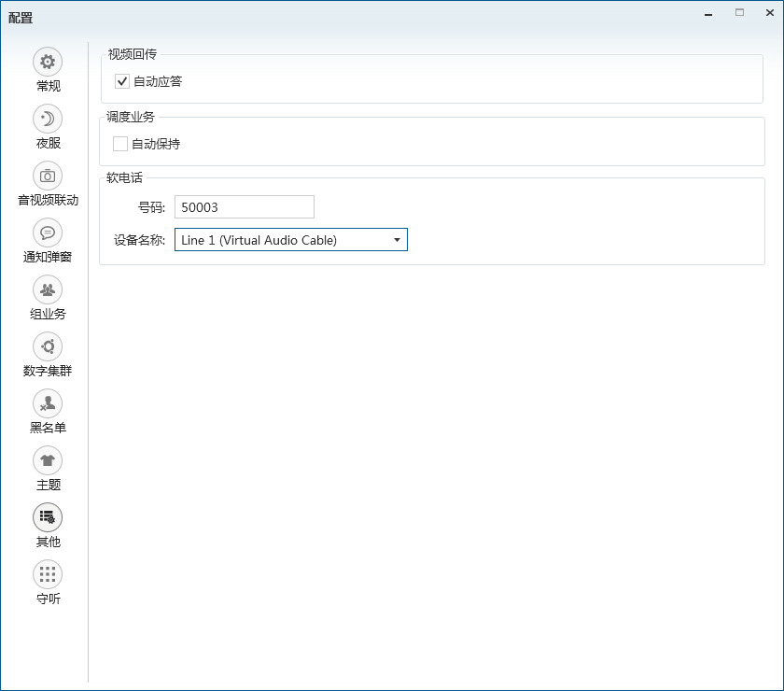Switch to the 守听 section
The width and height of the screenshot is (784, 691).
[48, 574]
